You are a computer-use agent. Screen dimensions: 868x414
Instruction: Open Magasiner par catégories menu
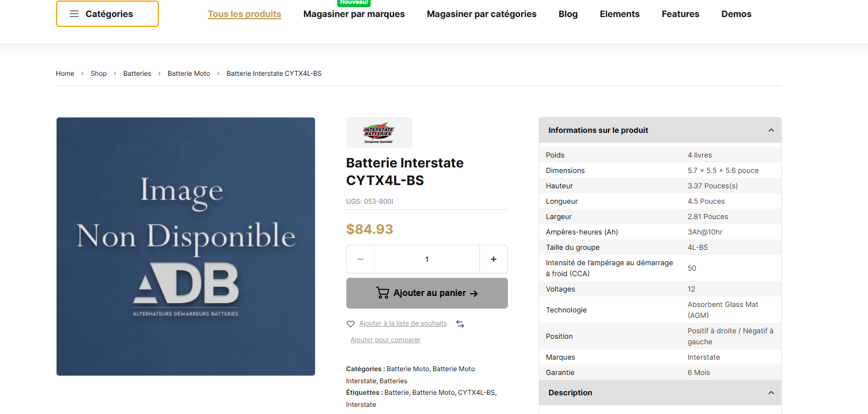pos(482,14)
